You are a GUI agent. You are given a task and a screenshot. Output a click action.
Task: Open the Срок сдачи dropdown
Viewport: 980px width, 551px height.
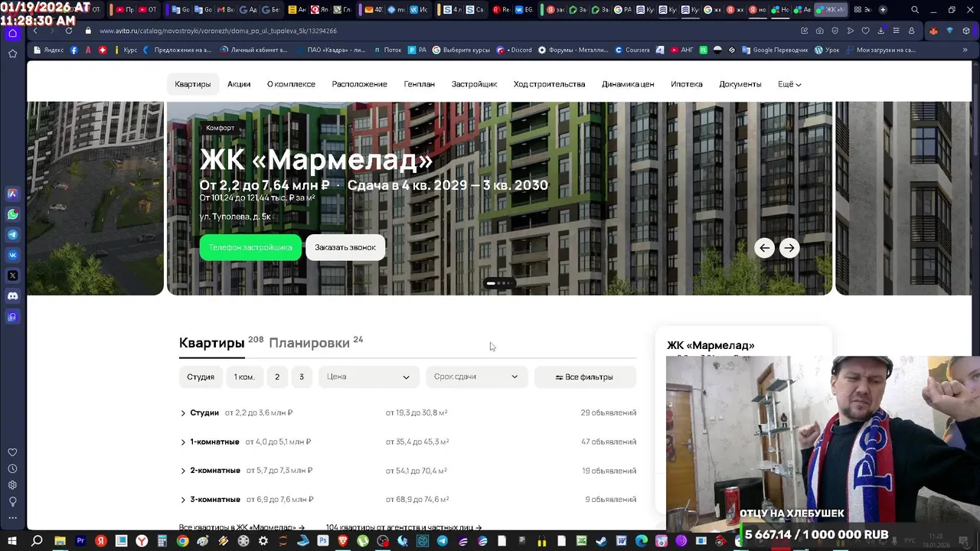(476, 377)
